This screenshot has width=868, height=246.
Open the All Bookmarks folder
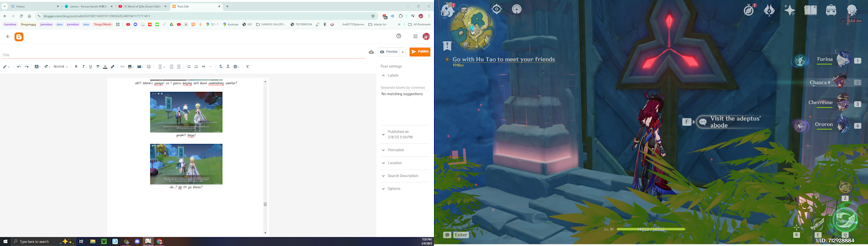[x=419, y=24]
